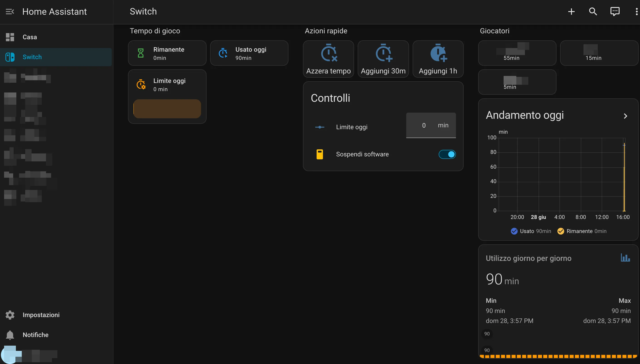Screen dimensions: 640x364
Task: Click the Tempo di gioco section heading
Action: [155, 31]
